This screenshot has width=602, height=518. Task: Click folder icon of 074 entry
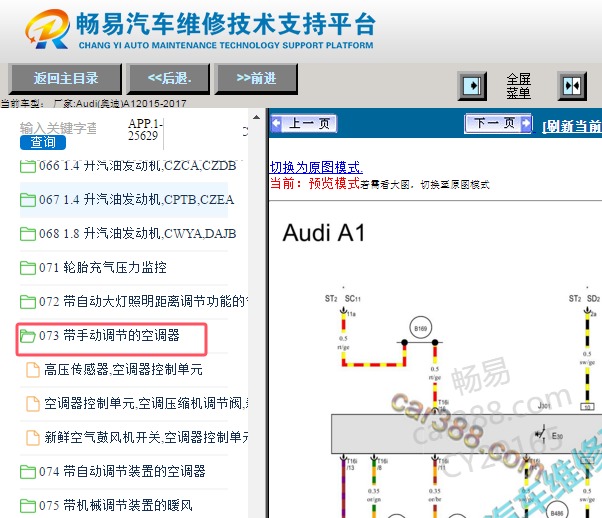28,472
